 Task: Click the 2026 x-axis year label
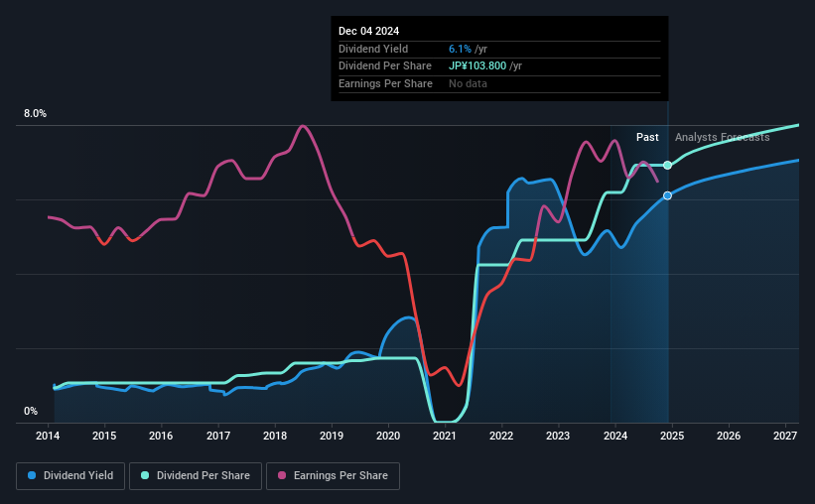[729, 436]
